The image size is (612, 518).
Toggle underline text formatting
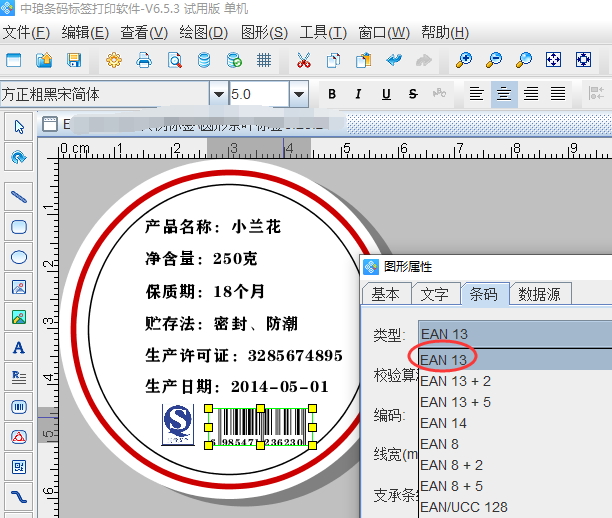point(386,94)
